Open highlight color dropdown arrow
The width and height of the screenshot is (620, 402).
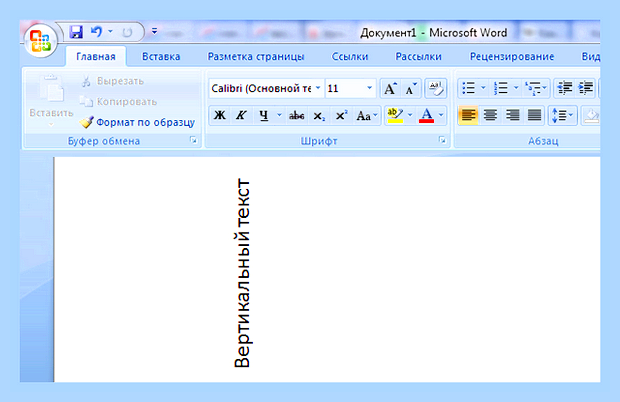coord(410,115)
